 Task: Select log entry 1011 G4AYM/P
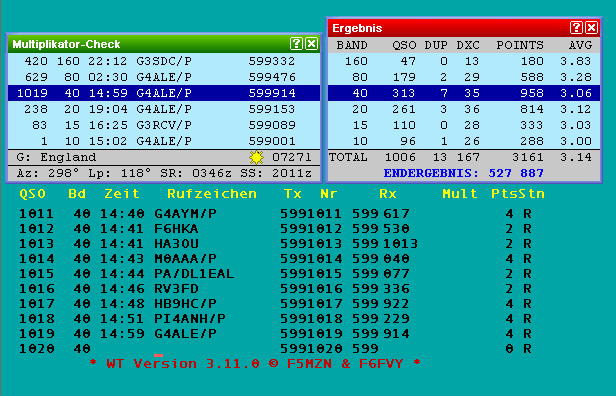[x=275, y=214]
